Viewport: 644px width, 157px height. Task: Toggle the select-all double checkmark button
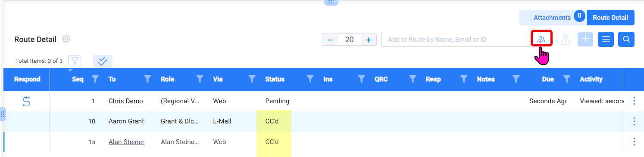click(103, 61)
